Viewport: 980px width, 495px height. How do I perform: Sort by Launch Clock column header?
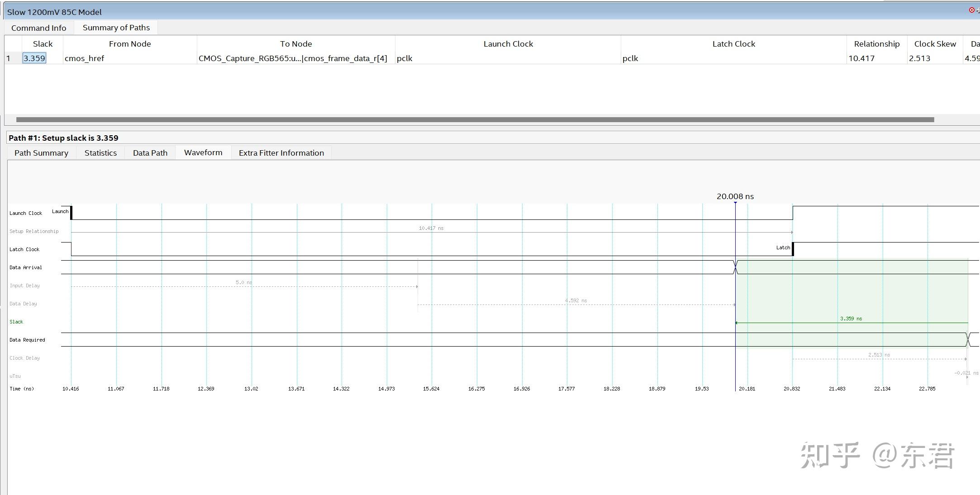[x=508, y=44]
